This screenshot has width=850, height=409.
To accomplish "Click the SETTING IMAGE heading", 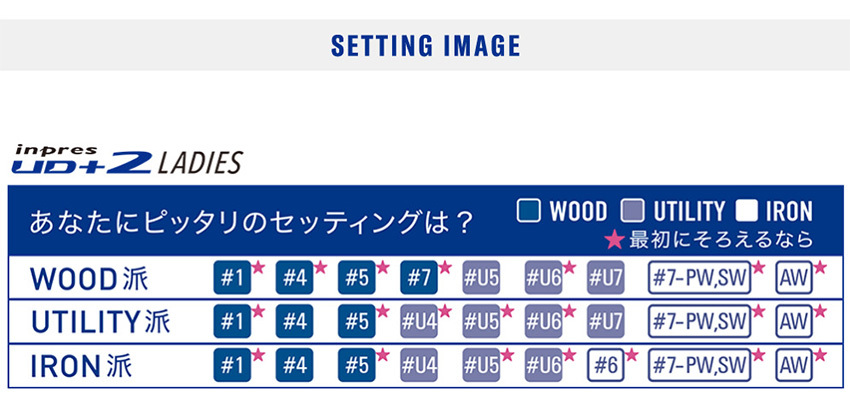I will (x=426, y=46).
